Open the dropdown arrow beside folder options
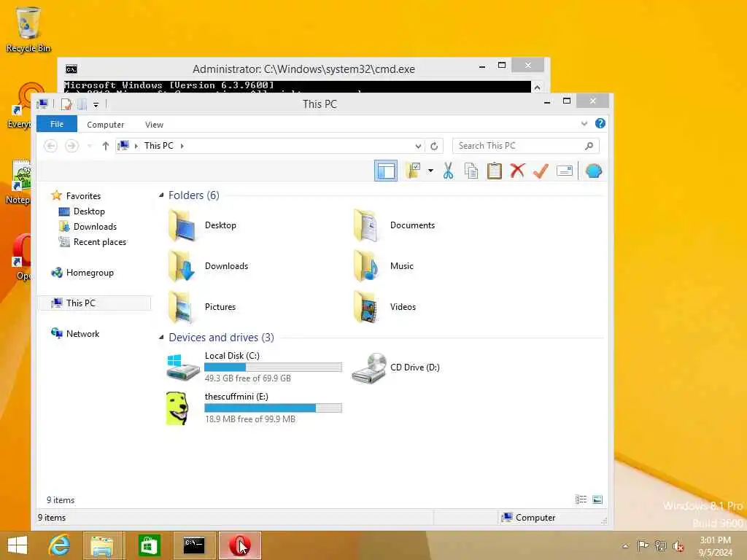The image size is (747, 560). pyautogui.click(x=430, y=171)
